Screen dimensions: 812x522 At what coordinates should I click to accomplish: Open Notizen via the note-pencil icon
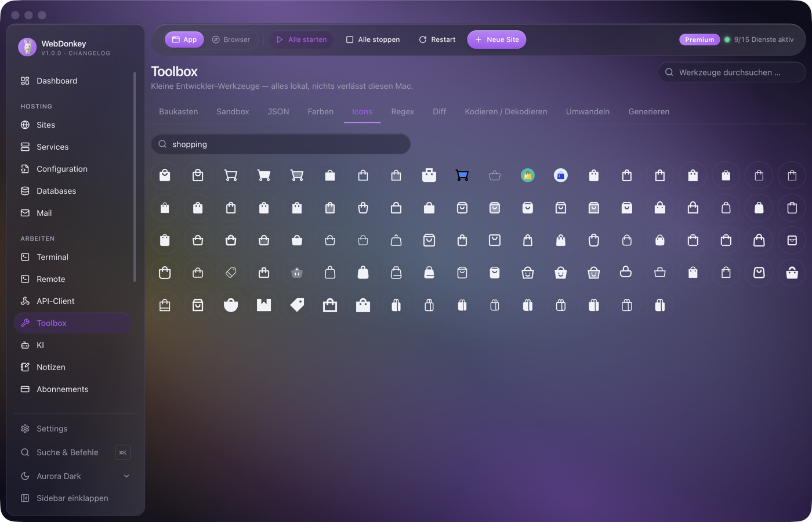[x=25, y=367]
